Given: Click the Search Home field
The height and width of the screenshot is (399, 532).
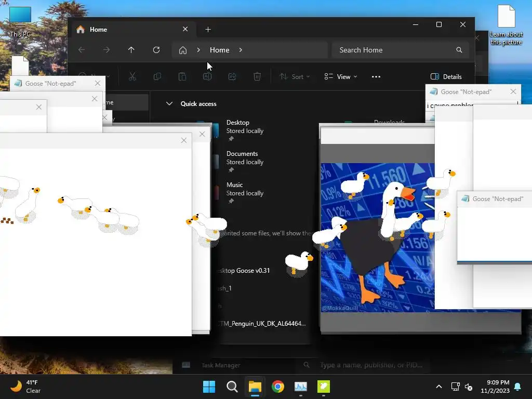Looking at the screenshot, I should pyautogui.click(x=401, y=50).
